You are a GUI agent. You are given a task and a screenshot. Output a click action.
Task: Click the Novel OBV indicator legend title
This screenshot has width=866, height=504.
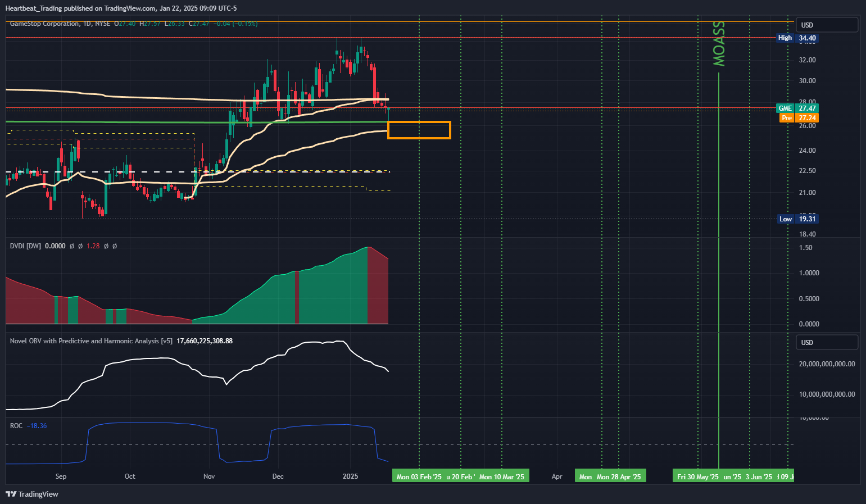pyautogui.click(x=91, y=341)
